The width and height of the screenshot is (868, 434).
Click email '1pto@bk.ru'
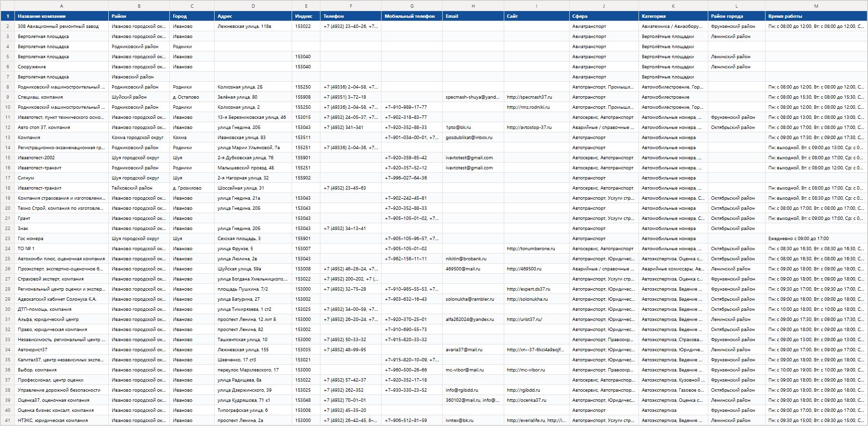pos(473,128)
